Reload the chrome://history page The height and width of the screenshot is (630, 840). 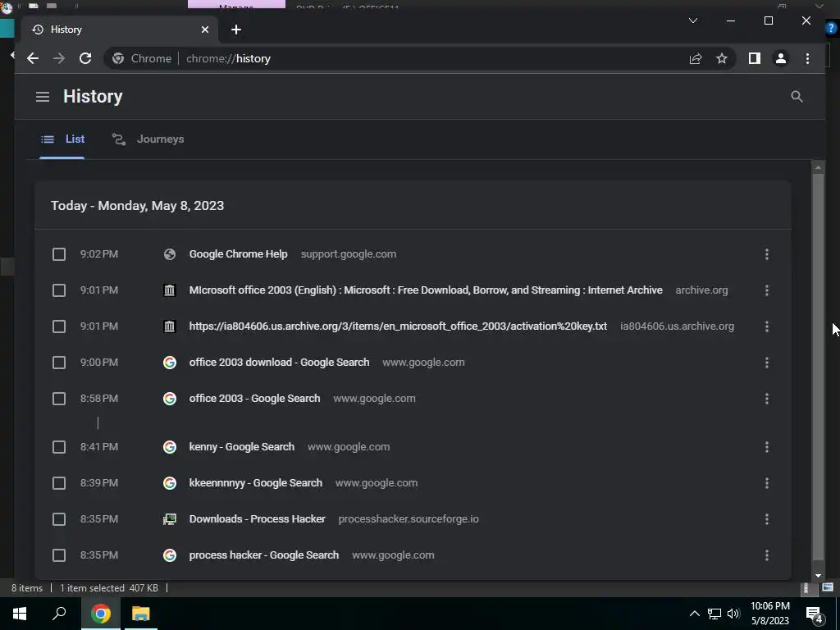85,58
